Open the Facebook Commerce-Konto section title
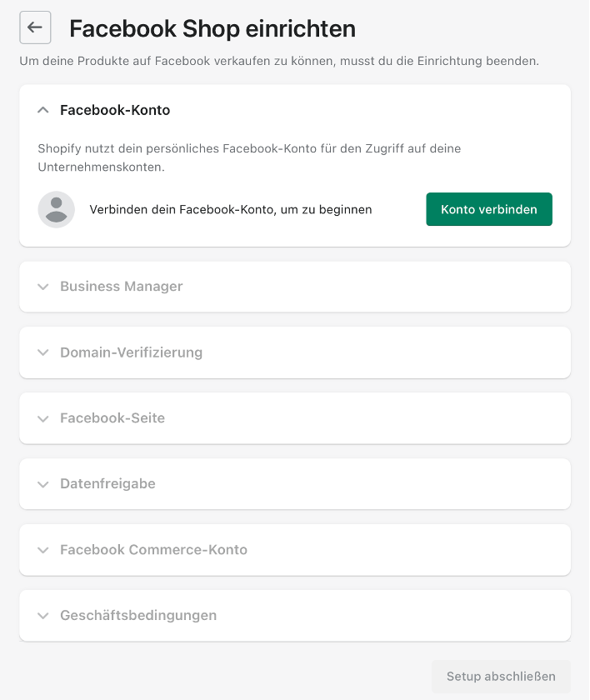 point(153,549)
